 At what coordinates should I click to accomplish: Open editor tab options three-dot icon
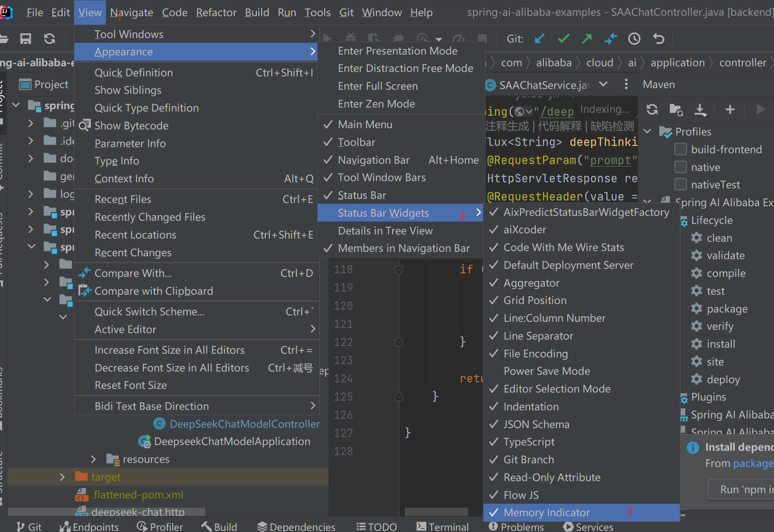pos(626,84)
